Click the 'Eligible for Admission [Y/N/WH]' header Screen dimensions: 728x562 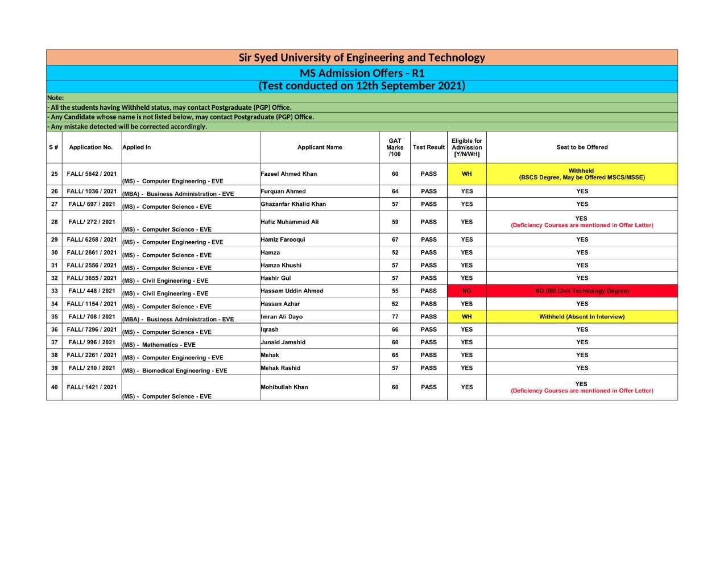467,147
